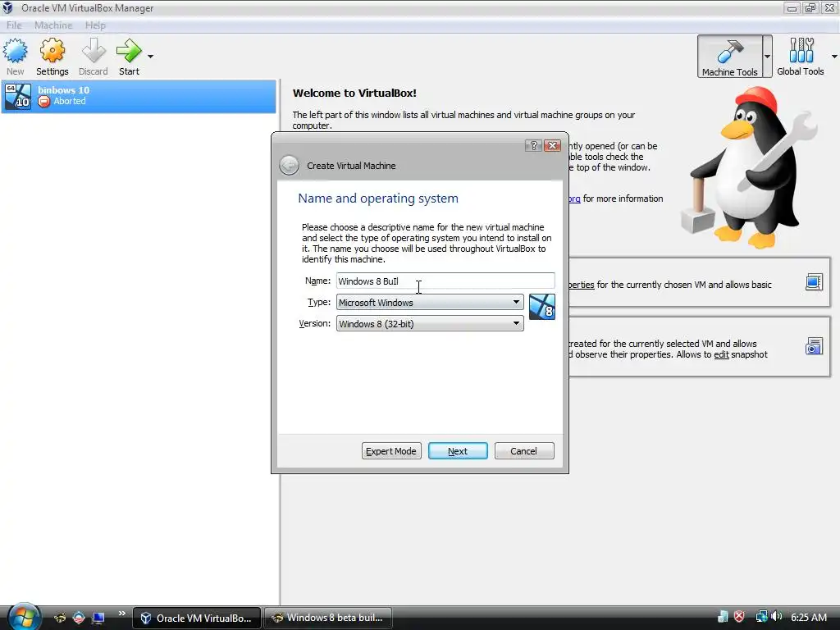
Task: Open the Version dropdown Windows 8 (32-bit)
Action: click(430, 323)
